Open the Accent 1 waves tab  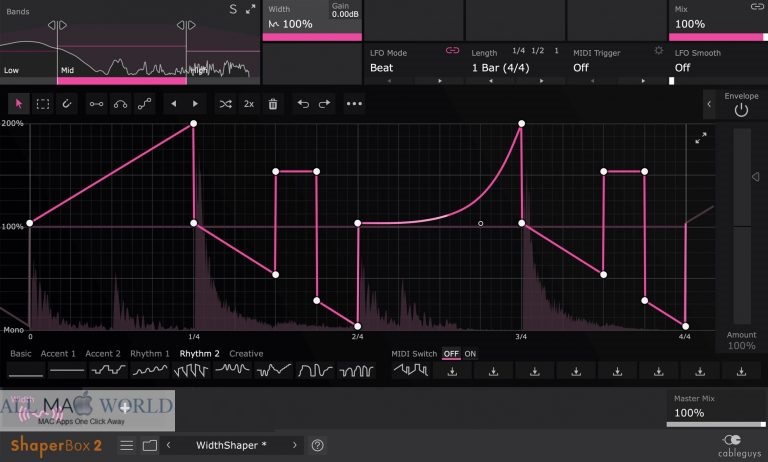[x=58, y=354]
